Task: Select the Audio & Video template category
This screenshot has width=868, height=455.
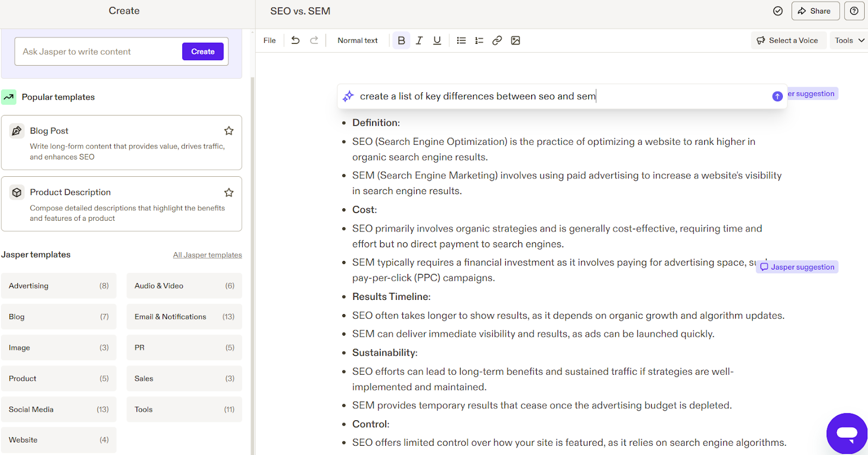Action: tap(184, 286)
